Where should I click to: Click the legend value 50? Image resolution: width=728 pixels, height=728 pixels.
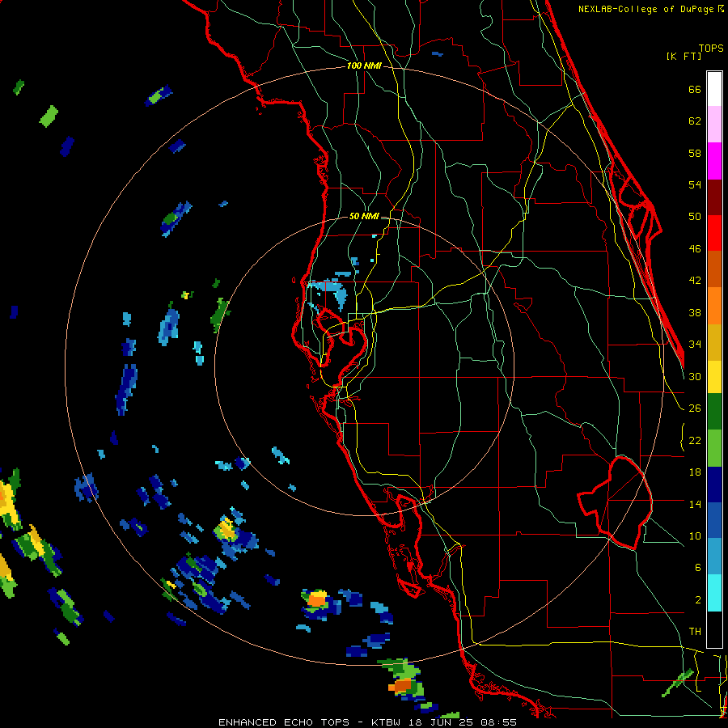pos(695,216)
